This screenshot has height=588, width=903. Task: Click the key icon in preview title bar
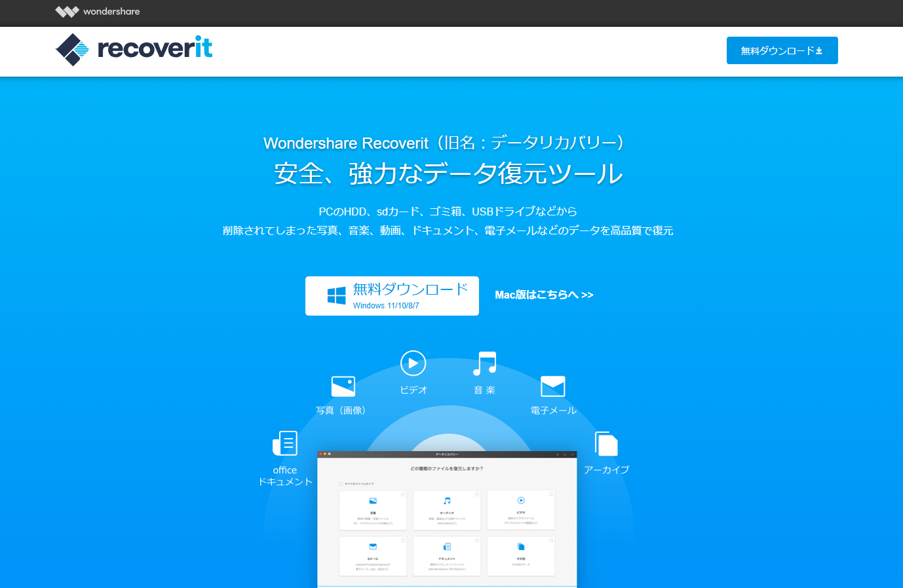[572, 454]
